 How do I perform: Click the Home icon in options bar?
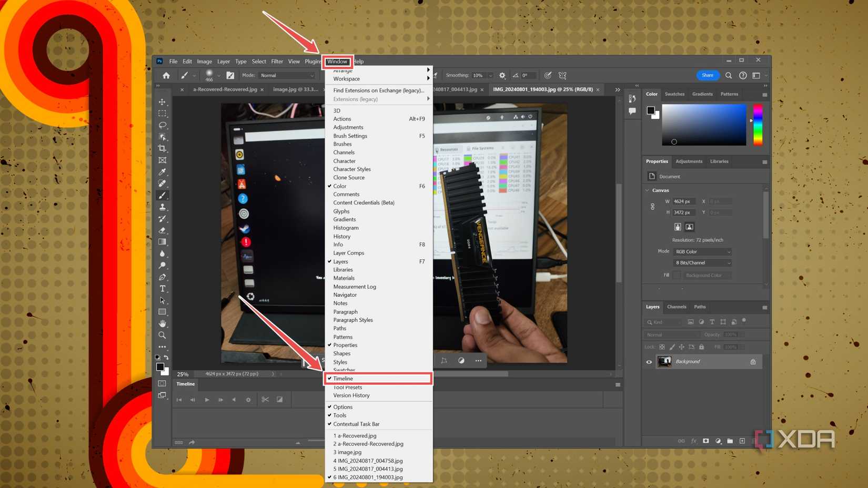pyautogui.click(x=166, y=75)
